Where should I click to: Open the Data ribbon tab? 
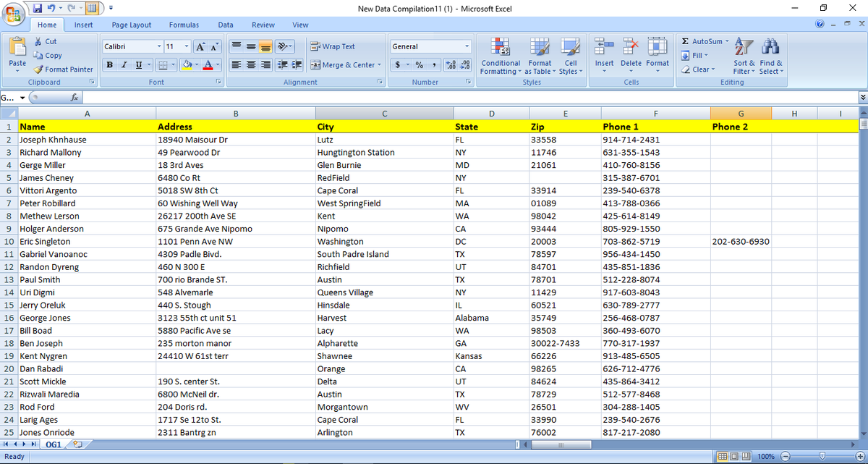tap(226, 25)
